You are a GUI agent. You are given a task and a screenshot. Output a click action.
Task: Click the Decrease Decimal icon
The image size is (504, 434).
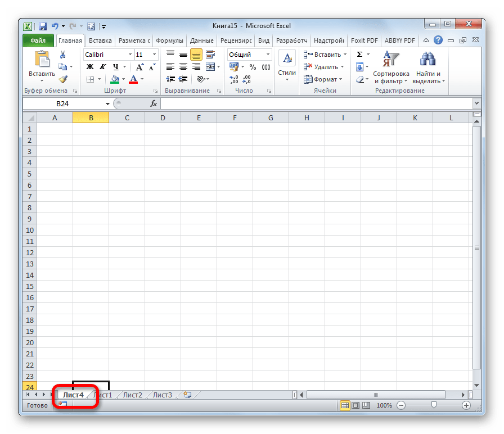click(246, 79)
